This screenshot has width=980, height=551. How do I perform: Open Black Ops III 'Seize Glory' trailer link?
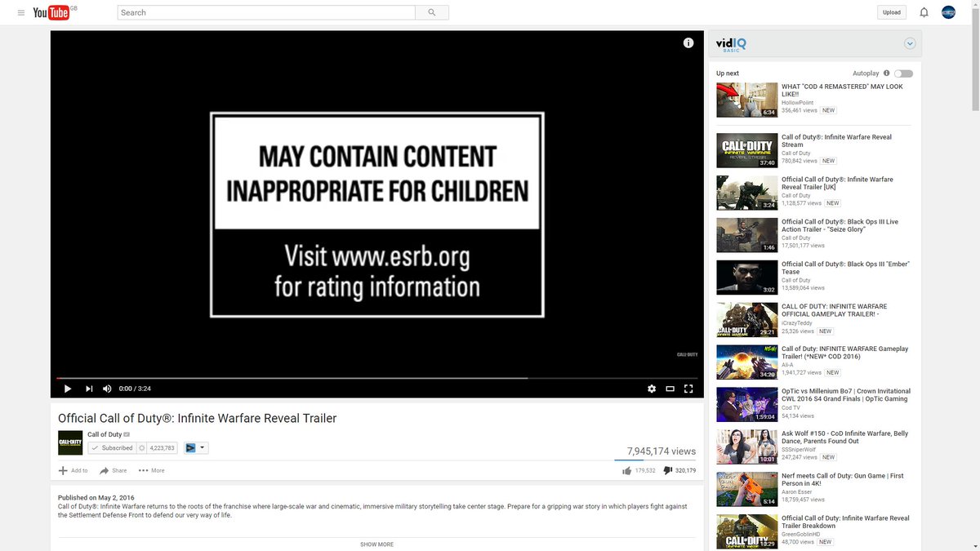(x=840, y=225)
